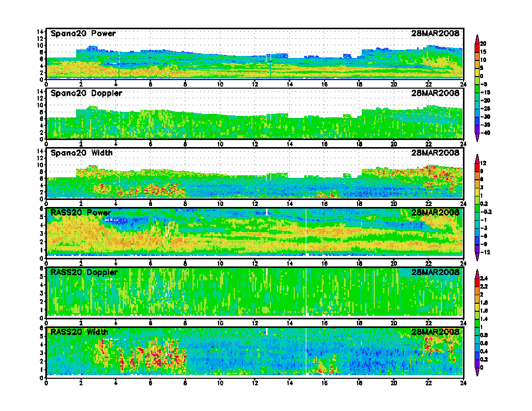This screenshot has height=411, width=532.
Task: Select the swatch near 2.4 on lowest color bar
Action: tap(477, 281)
